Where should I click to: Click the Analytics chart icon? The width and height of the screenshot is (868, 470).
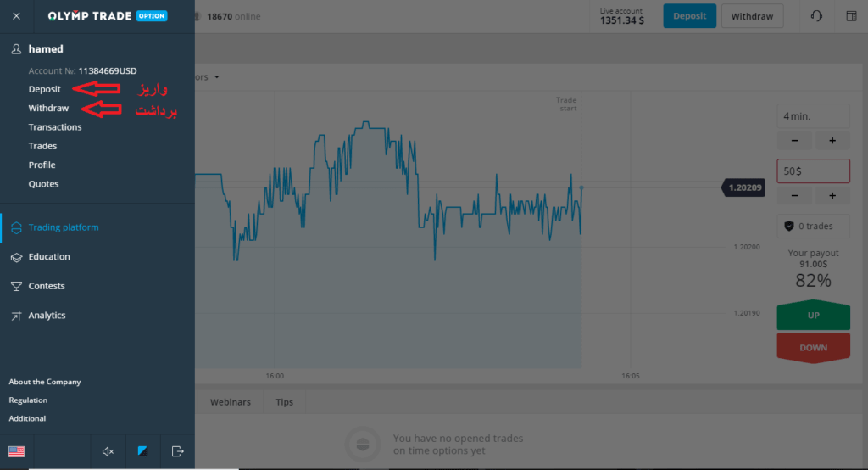point(16,316)
